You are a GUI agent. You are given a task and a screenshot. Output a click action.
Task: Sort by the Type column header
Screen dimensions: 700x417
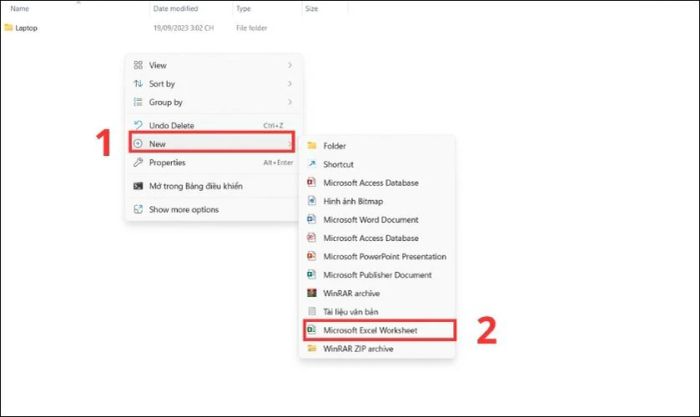click(x=243, y=8)
